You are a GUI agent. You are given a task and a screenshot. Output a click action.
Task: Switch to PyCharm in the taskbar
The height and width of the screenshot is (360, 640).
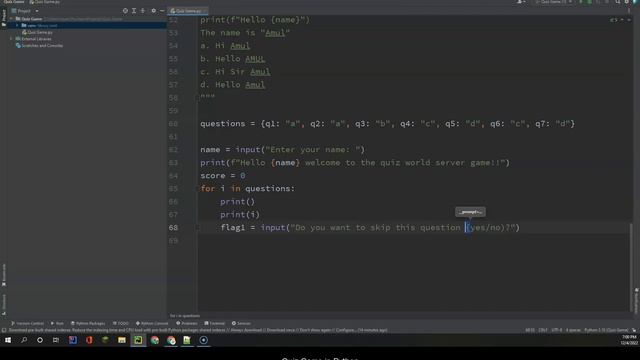coord(138,340)
